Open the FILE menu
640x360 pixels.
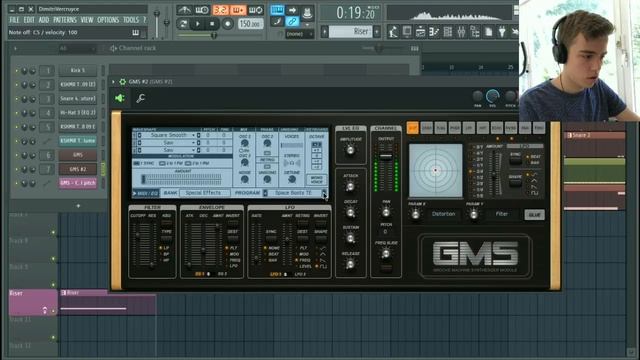[14, 20]
